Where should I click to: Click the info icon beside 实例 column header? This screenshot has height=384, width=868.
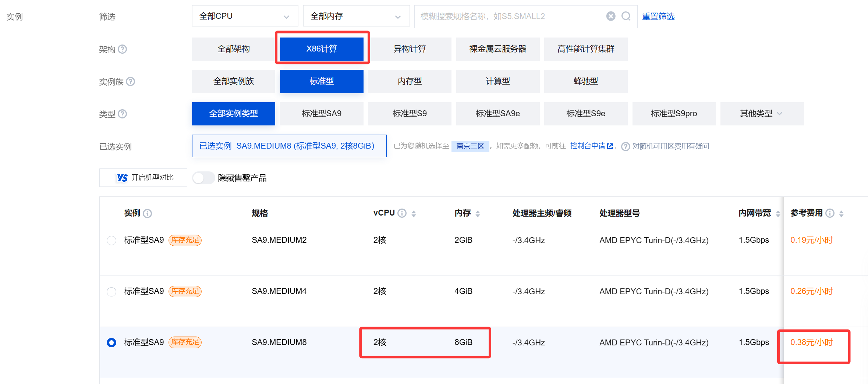pyautogui.click(x=148, y=213)
